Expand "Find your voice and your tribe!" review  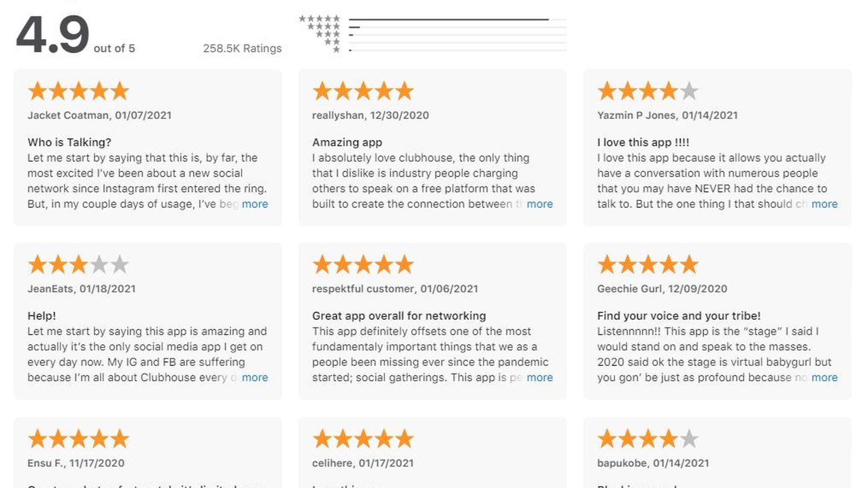tap(825, 377)
